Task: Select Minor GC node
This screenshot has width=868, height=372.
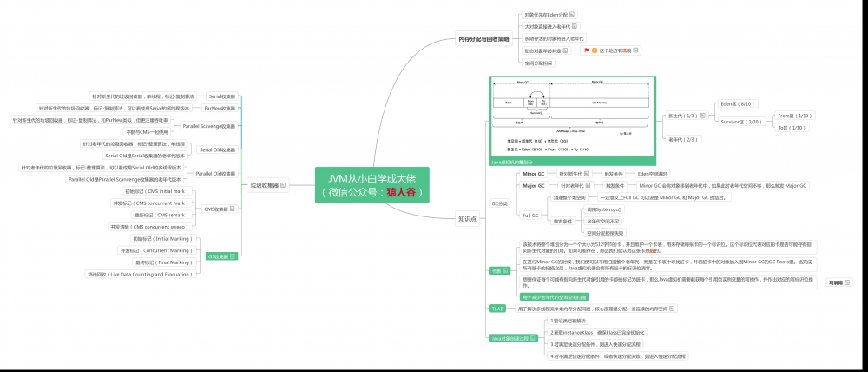Action: coord(534,174)
